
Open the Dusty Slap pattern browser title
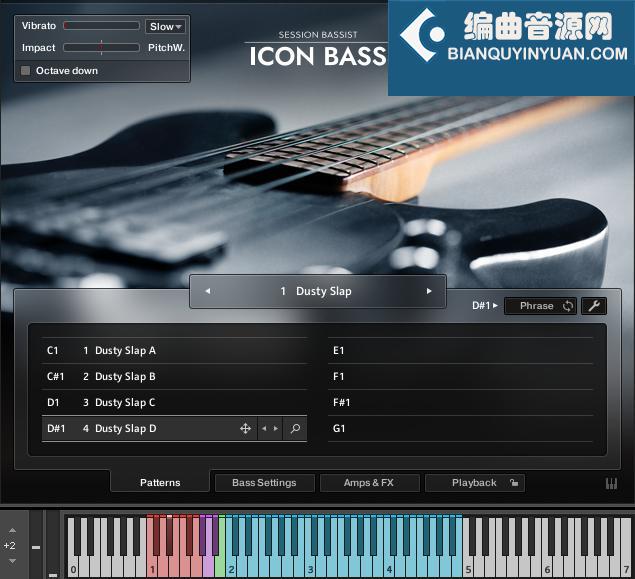coord(316,291)
